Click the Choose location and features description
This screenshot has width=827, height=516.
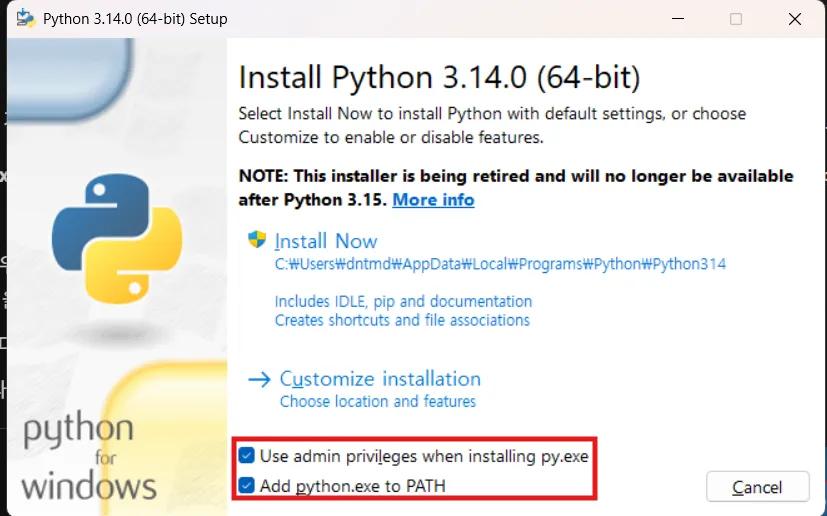[x=377, y=402]
